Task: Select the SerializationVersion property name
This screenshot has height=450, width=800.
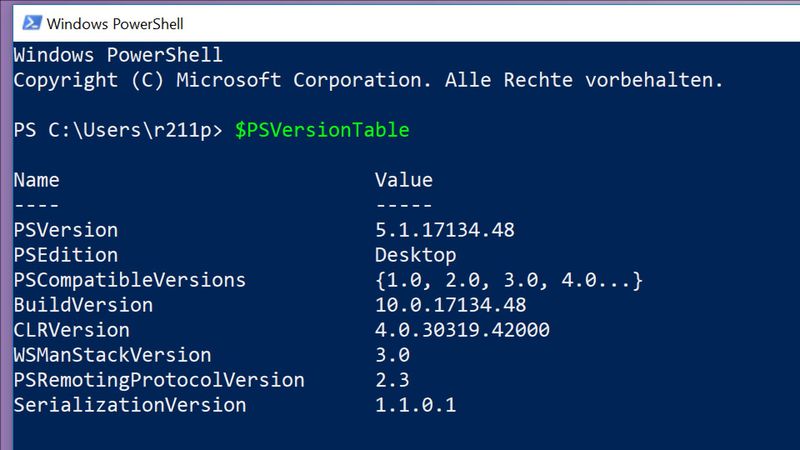Action: (129, 405)
